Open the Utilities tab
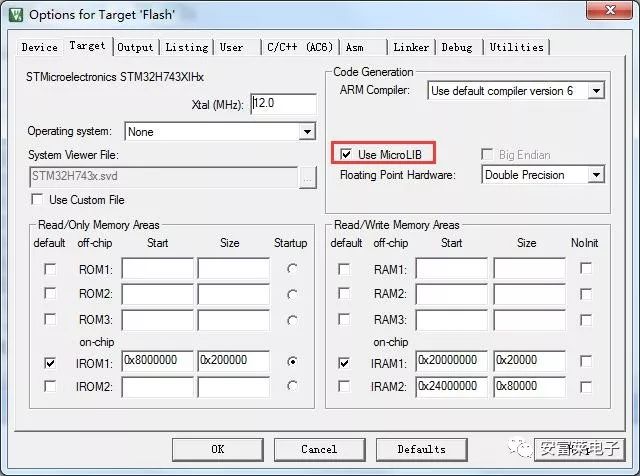Screen dimensions: 640x476 (x=516, y=47)
